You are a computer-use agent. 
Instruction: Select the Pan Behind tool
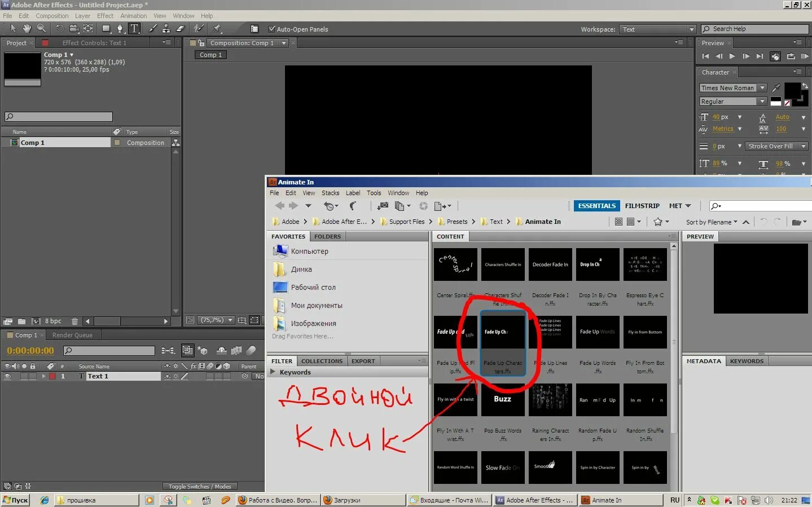tap(89, 29)
